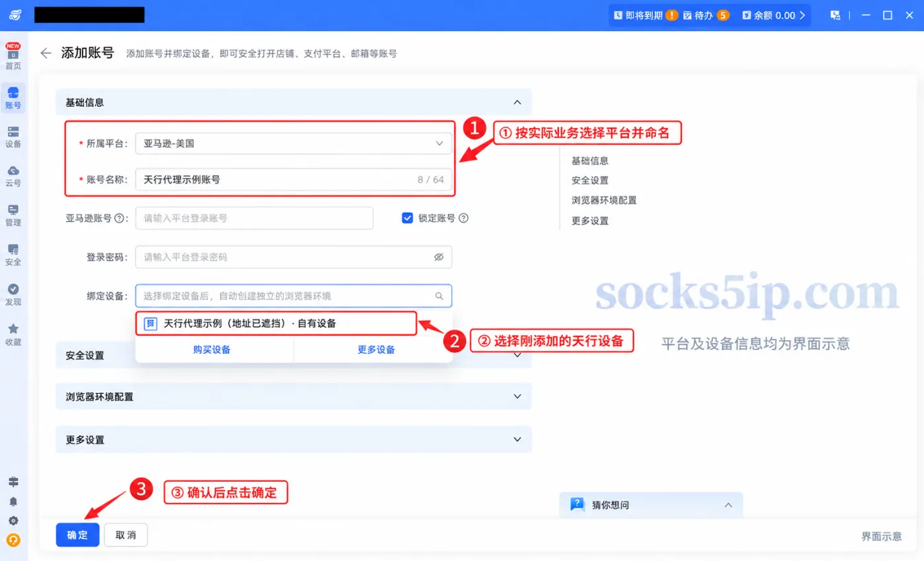Jump to 基础信息 in the right navigation

(x=590, y=160)
